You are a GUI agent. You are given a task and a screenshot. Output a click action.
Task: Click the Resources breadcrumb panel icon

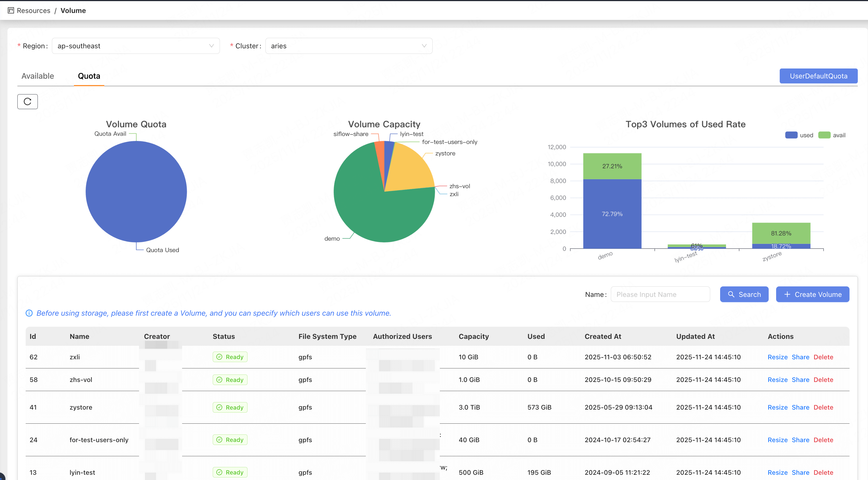11,10
